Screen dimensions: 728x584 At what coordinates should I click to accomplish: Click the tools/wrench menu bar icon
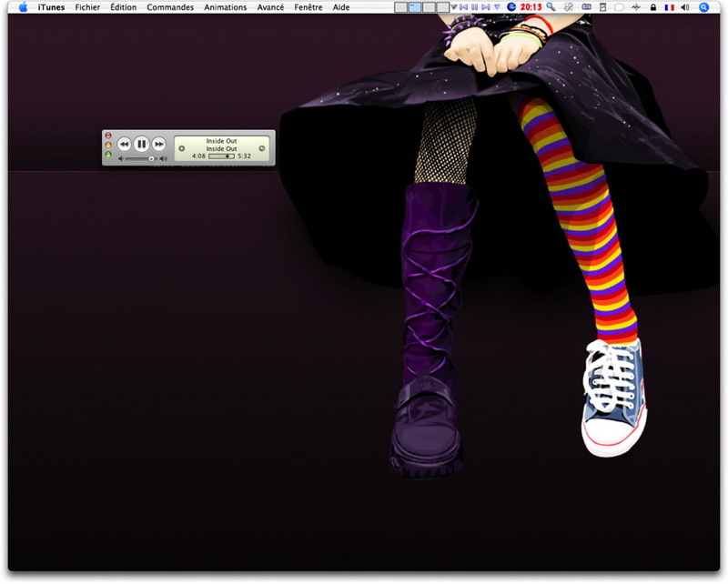(568, 7)
